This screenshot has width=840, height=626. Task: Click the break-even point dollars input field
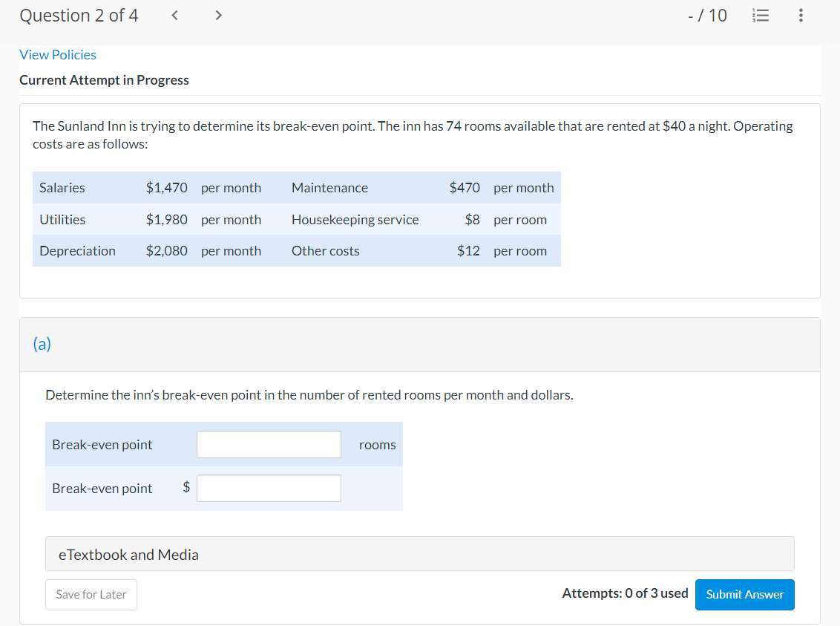[x=269, y=489]
